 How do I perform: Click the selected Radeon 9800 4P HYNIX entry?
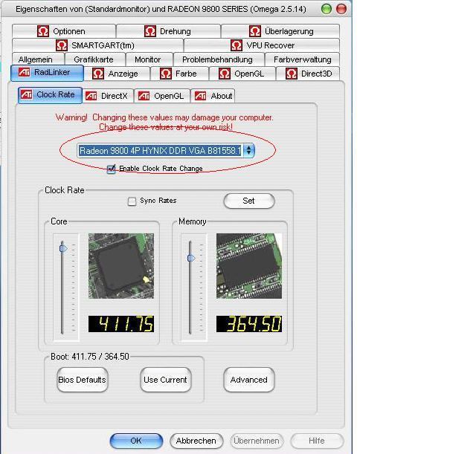pyautogui.click(x=160, y=150)
